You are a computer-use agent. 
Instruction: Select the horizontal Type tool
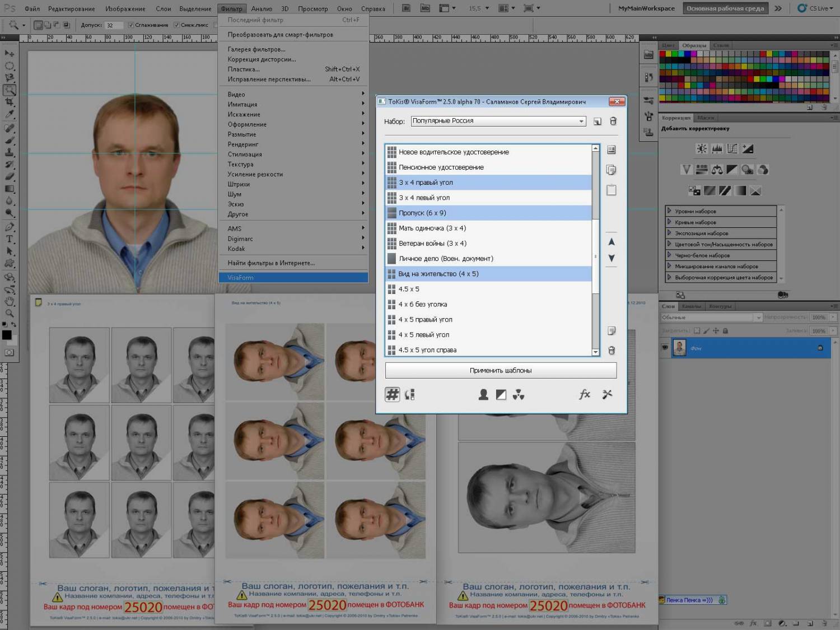click(x=10, y=239)
